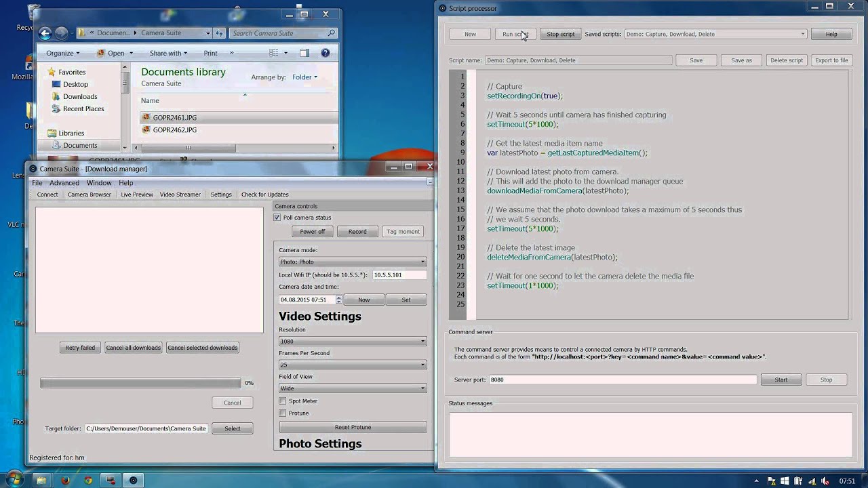Open the Arrange by Folder dropdown

tap(304, 77)
